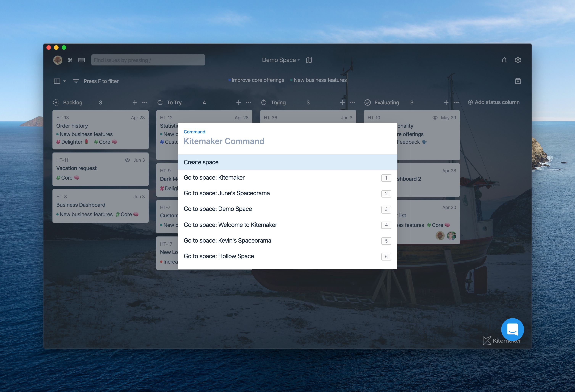Click Add status column
This screenshot has width=575, height=392.
pyautogui.click(x=494, y=102)
